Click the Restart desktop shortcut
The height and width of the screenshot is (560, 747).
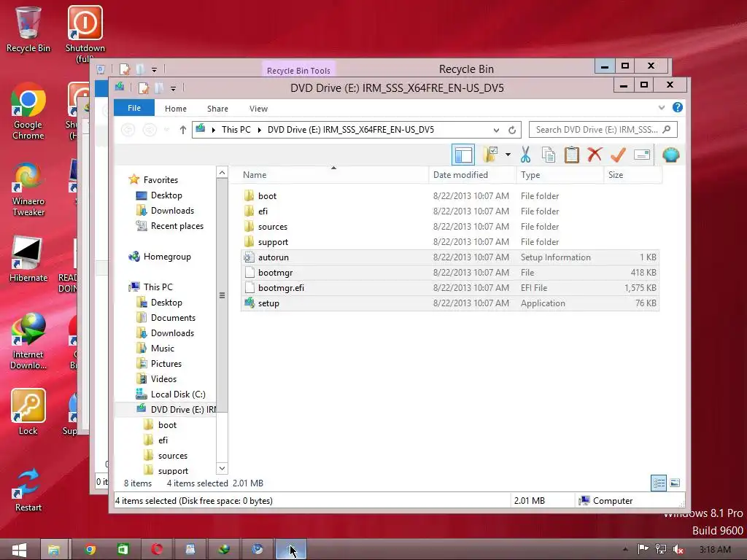(28, 489)
